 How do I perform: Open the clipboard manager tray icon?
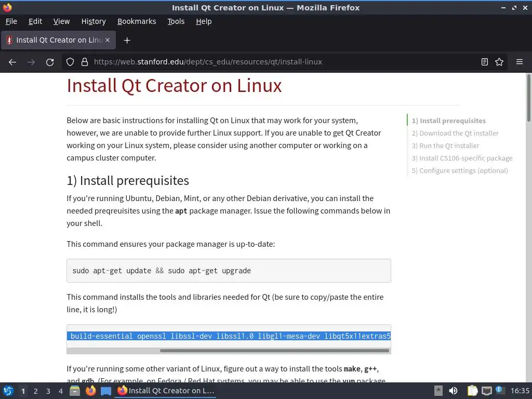(x=472, y=391)
